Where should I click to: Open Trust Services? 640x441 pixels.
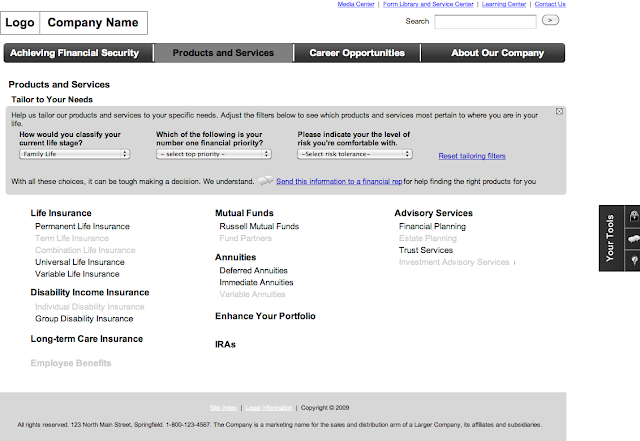tap(426, 250)
